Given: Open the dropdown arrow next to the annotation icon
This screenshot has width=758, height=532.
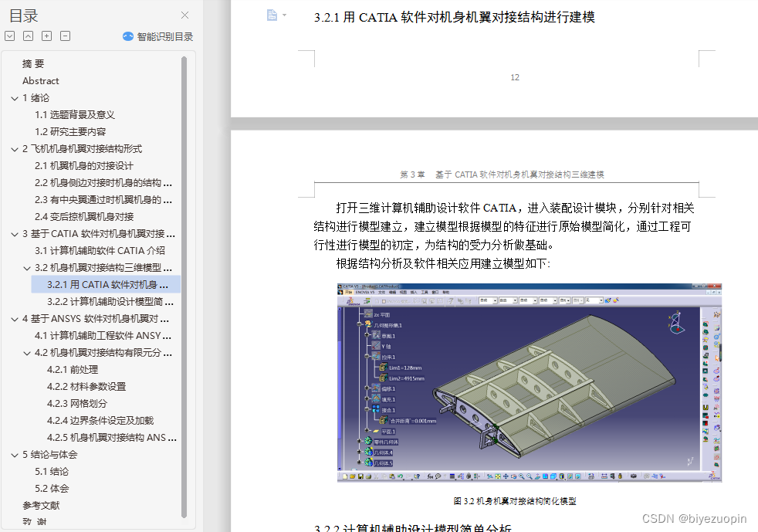Looking at the screenshot, I should point(283,15).
